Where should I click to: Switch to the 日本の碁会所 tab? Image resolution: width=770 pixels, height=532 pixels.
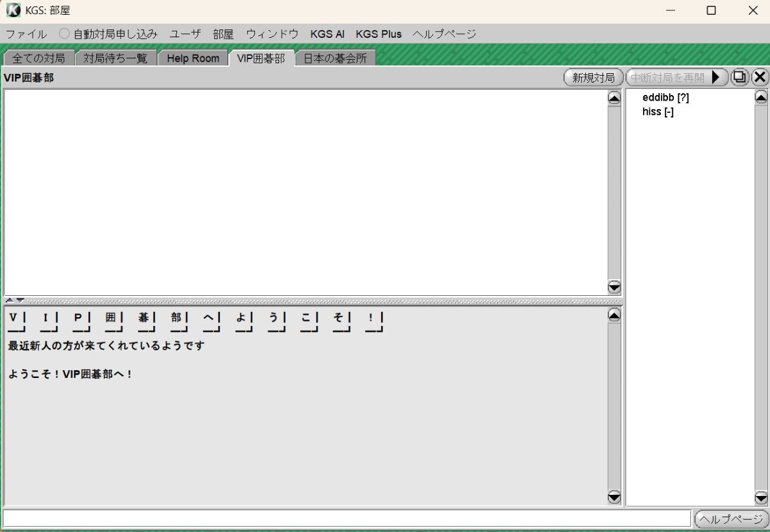(x=335, y=58)
